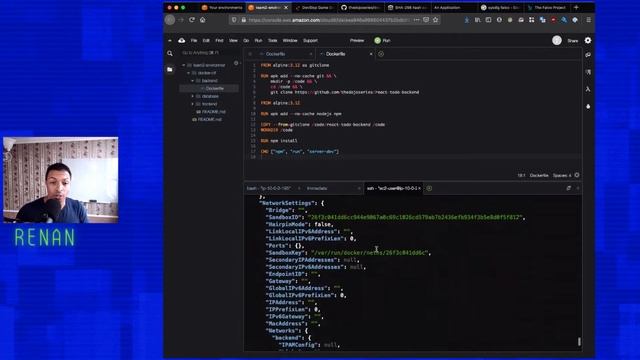Open the Firefox hamburger menu
This screenshot has height=360, width=640.
click(x=588, y=20)
